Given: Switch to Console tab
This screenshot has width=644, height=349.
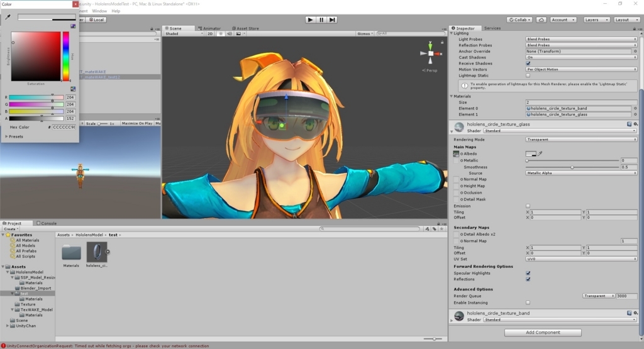Looking at the screenshot, I should [47, 223].
